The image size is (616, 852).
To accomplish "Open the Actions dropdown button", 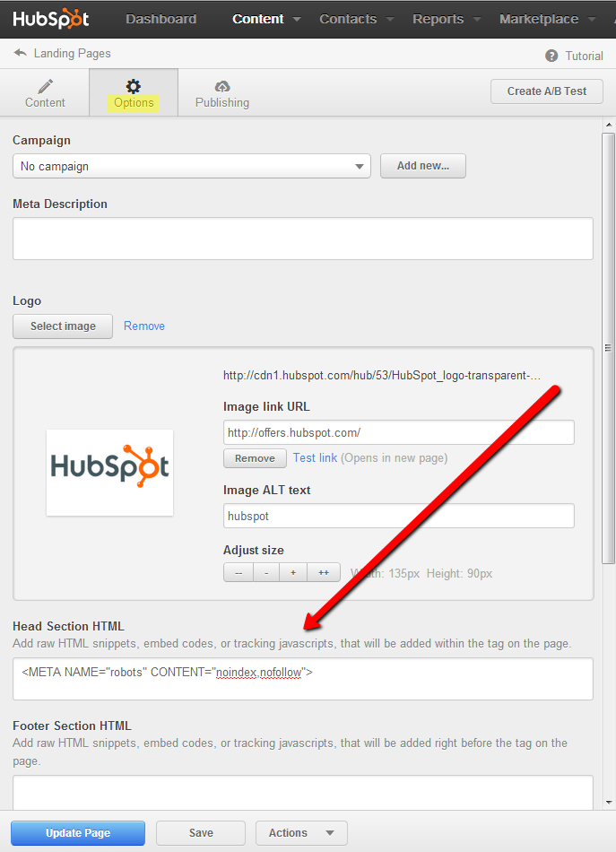I will point(301,833).
